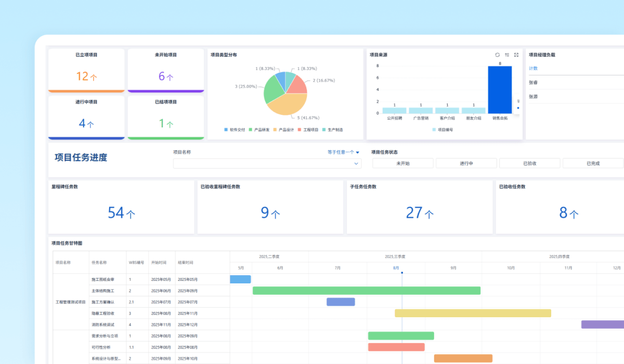Click the 2025,三季度 quarter header
Viewport: 624px width, 364px height.
(x=395, y=256)
